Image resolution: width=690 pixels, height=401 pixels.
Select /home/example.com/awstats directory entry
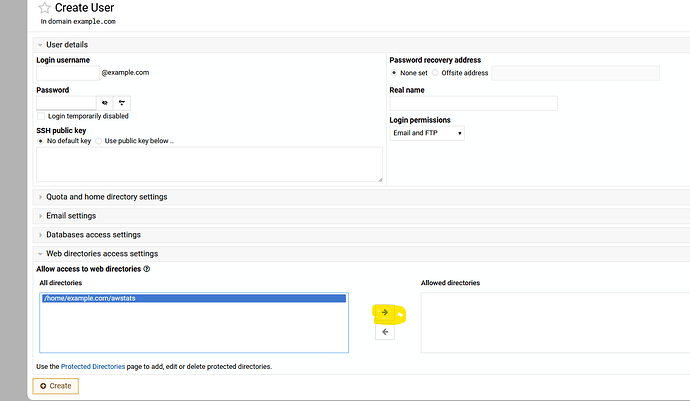click(194, 298)
